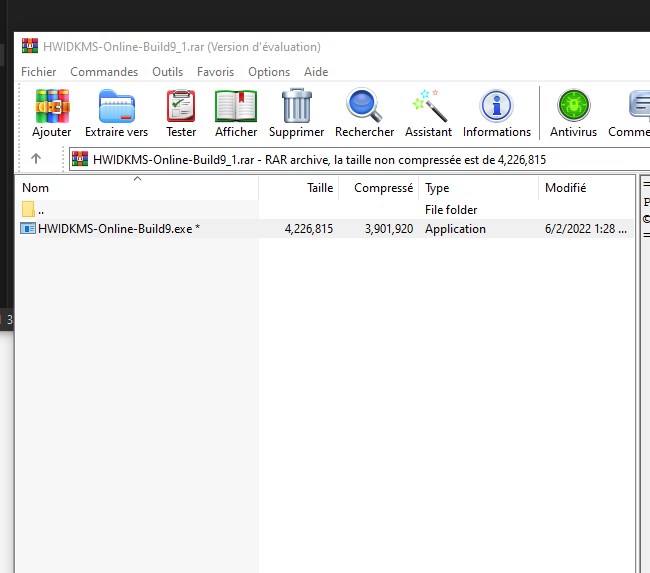Click the 6/2/2022 1:28 modified date
Screen dimensions: 650x573
pyautogui.click(x=586, y=229)
